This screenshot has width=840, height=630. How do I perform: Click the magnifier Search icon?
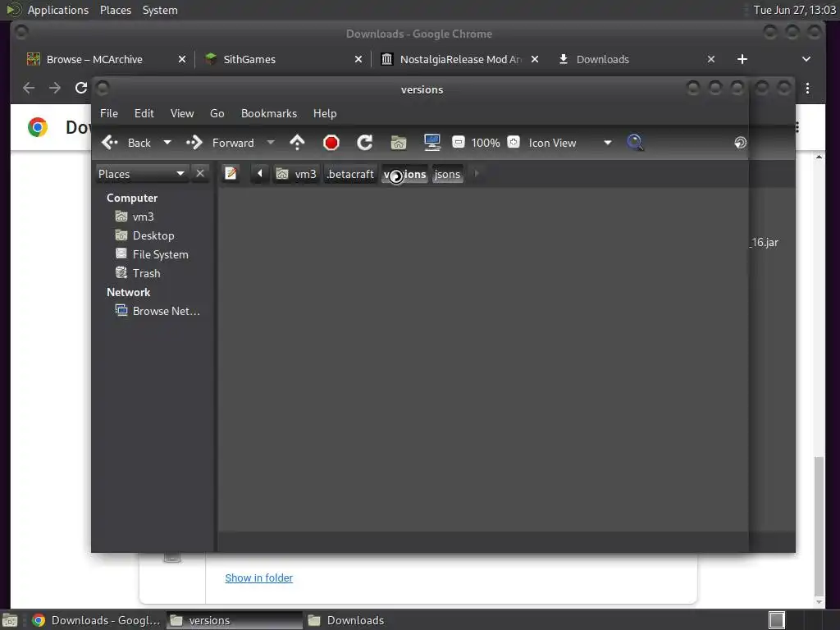[x=635, y=143]
